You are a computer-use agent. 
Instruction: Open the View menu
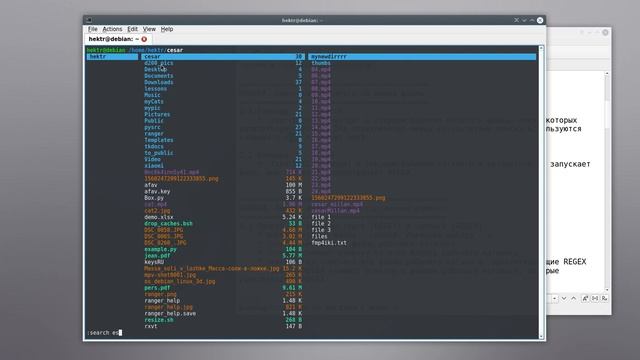pos(149,29)
